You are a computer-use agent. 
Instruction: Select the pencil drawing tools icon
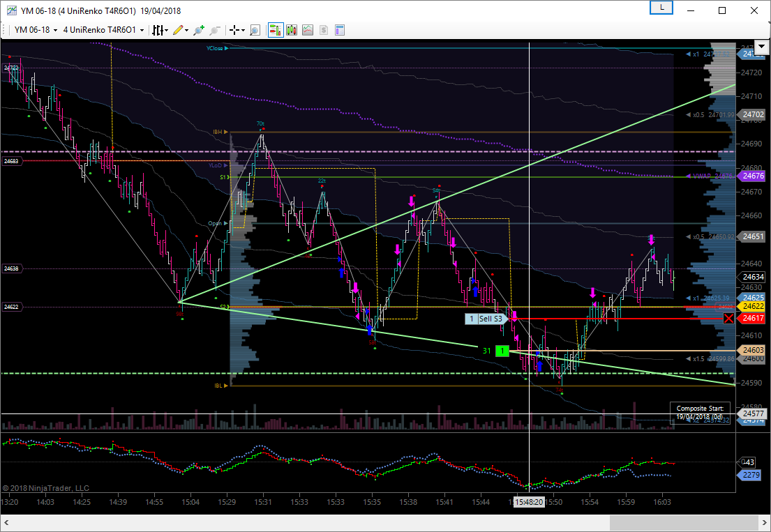[177, 31]
